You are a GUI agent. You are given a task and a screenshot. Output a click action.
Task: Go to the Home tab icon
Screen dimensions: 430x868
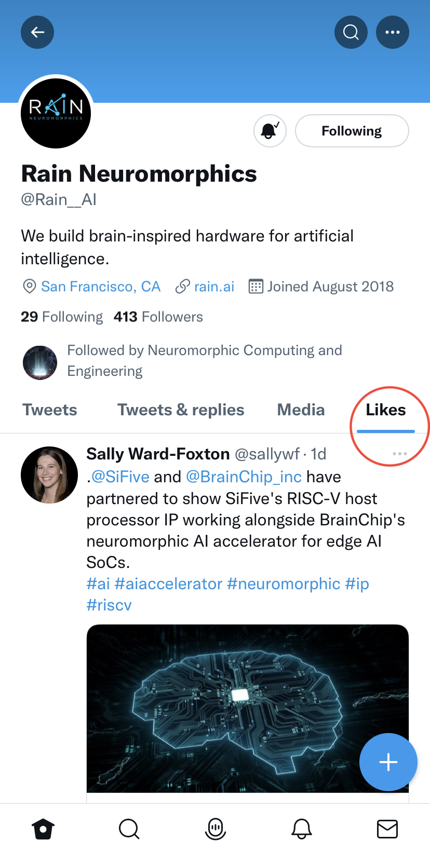pyautogui.click(x=43, y=829)
